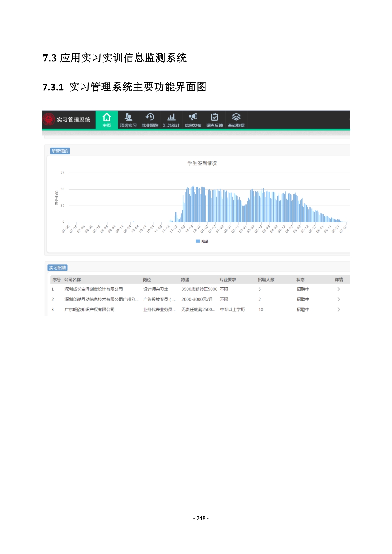Open 调查反馈 clipboard icon

(x=215, y=118)
